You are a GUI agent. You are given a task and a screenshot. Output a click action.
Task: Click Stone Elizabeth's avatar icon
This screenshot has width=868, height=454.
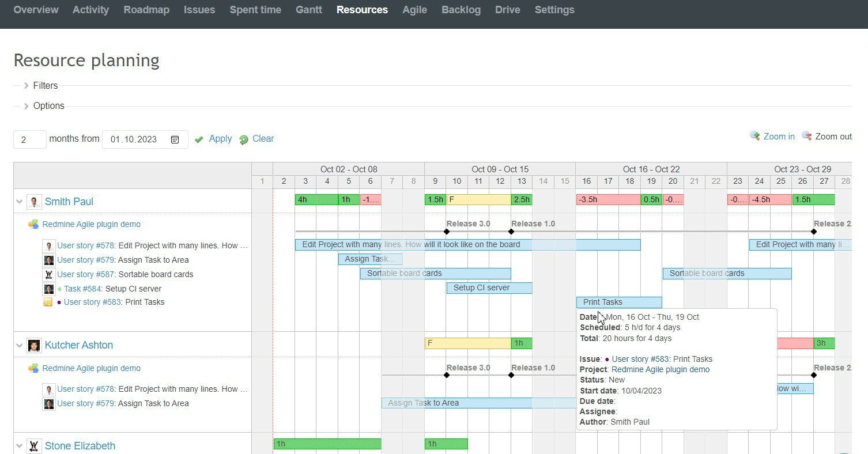(34, 445)
